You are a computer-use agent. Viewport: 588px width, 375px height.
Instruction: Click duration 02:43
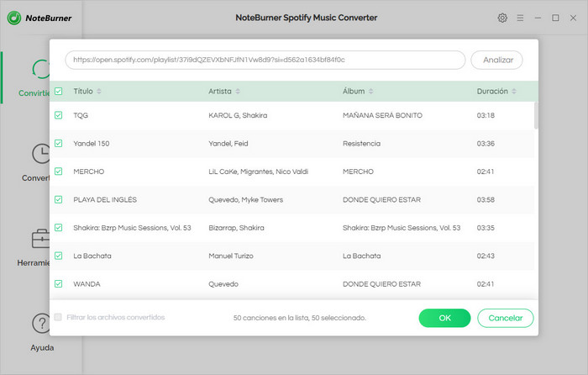(486, 256)
